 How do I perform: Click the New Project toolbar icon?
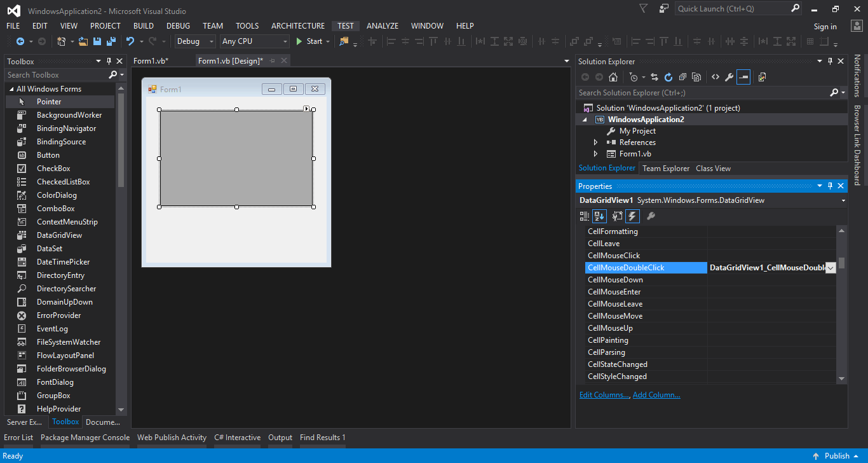[61, 41]
